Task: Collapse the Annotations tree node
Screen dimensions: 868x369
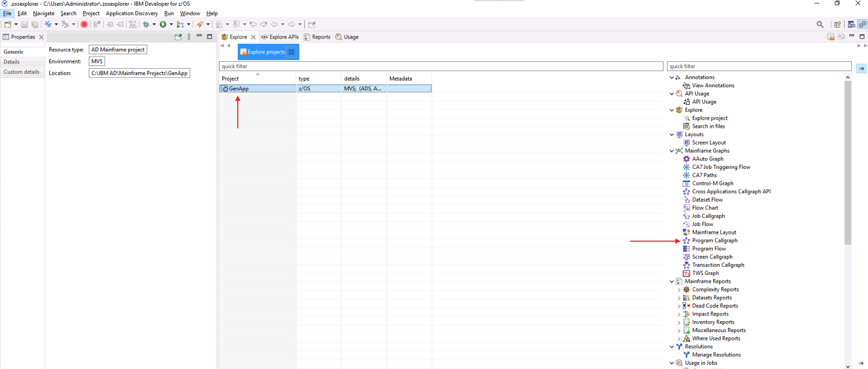Action: pyautogui.click(x=672, y=77)
